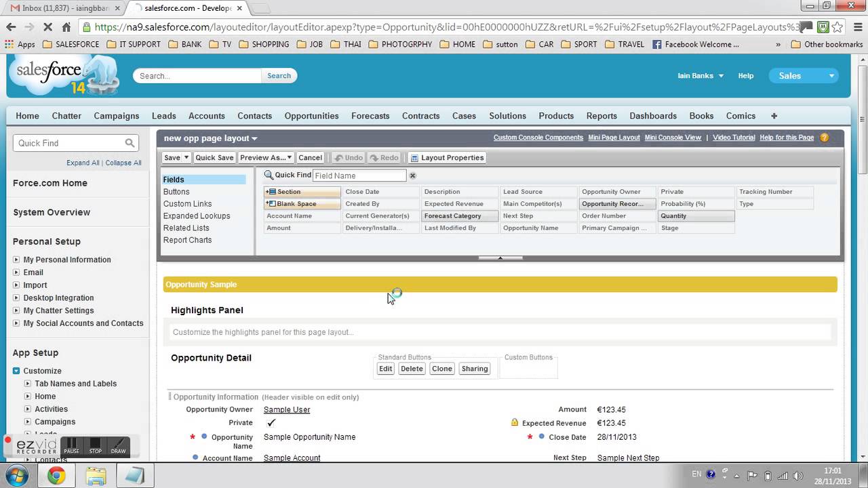Click the Quick Save button
This screenshot has height=488, width=868.
point(214,157)
